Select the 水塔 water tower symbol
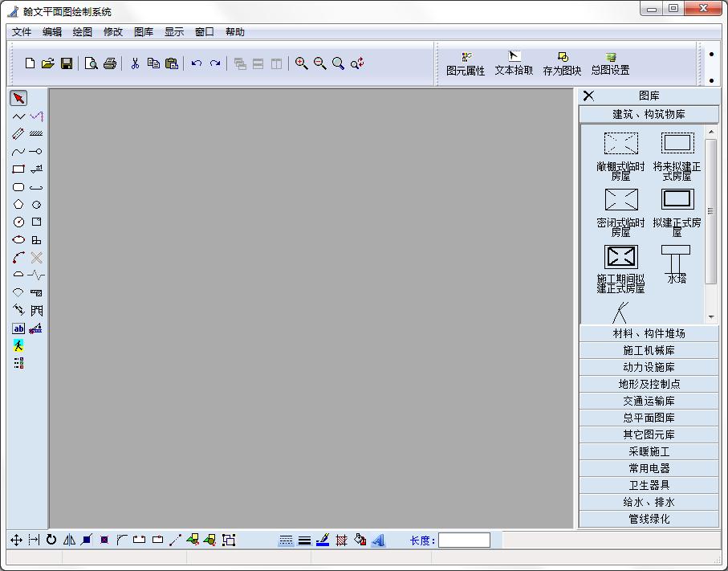 point(676,264)
